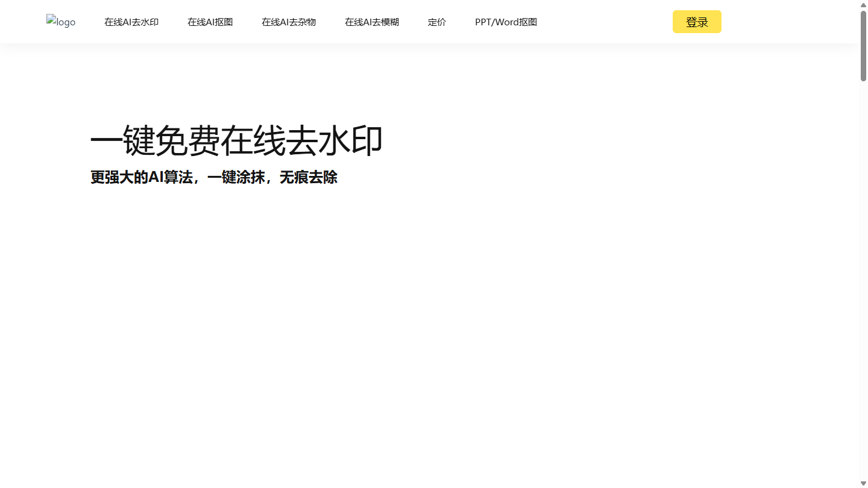View the 定价 pricing page
Viewport: 868px width, 488px height.
[x=437, y=22]
